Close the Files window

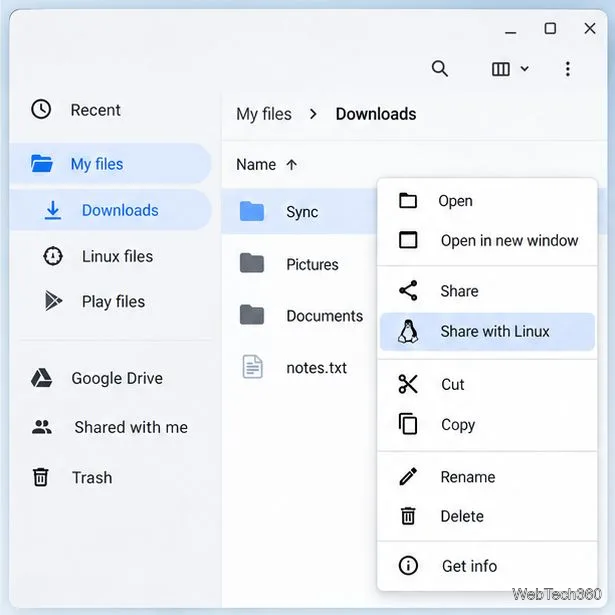pos(590,29)
